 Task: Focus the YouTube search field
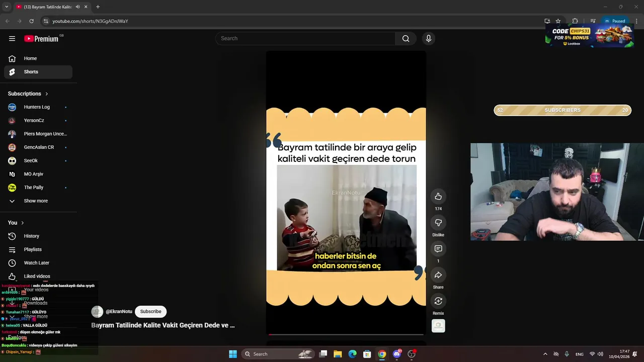click(305, 39)
